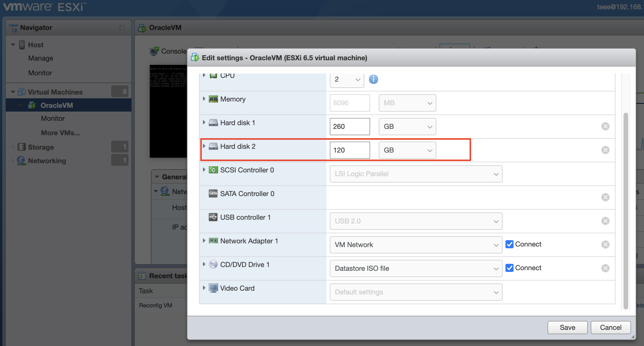The height and width of the screenshot is (346, 644).
Task: Open the Video Card Default settings dropdown
Action: [x=416, y=292]
